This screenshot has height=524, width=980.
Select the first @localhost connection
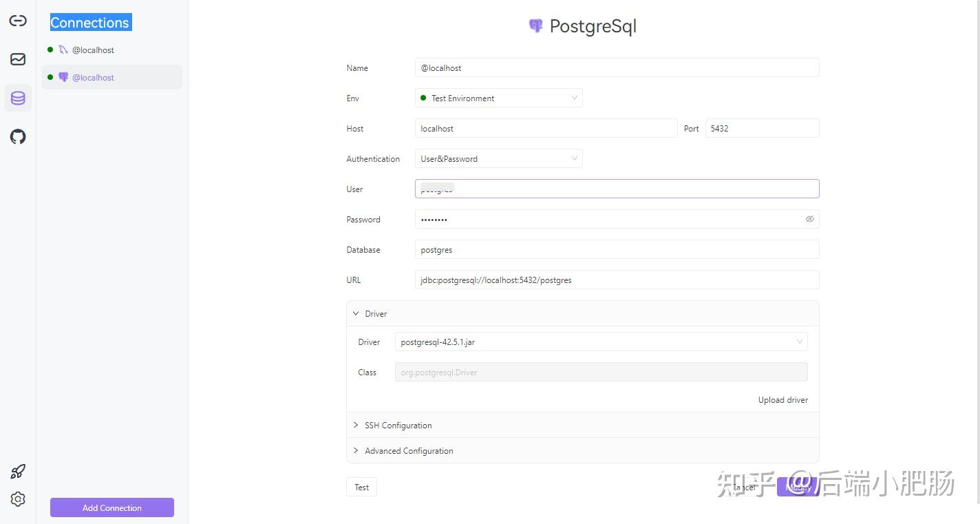(x=93, y=50)
